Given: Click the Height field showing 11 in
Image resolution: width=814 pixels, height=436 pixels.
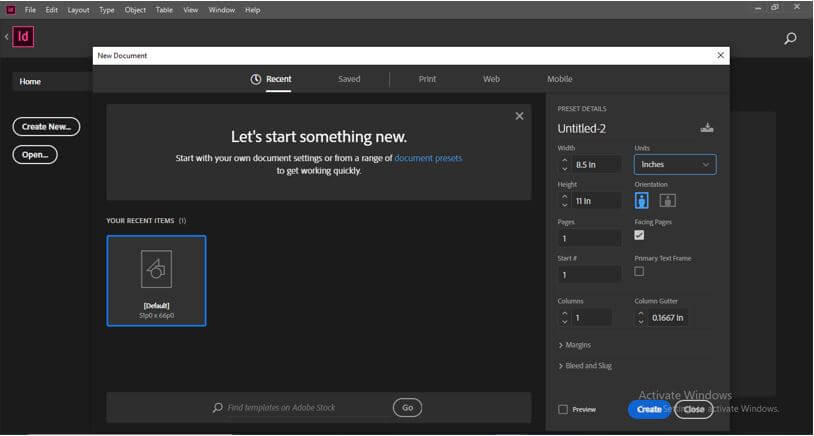Looking at the screenshot, I should 596,201.
